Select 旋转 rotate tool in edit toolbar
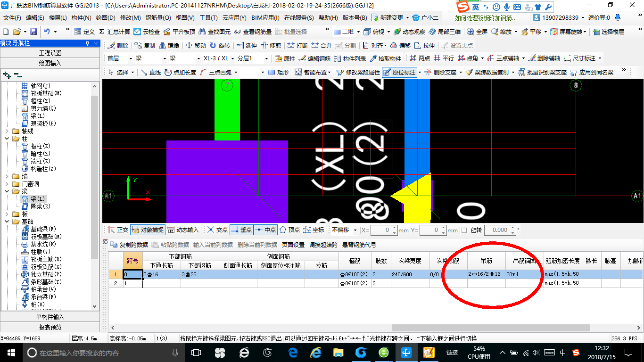 click(220, 45)
